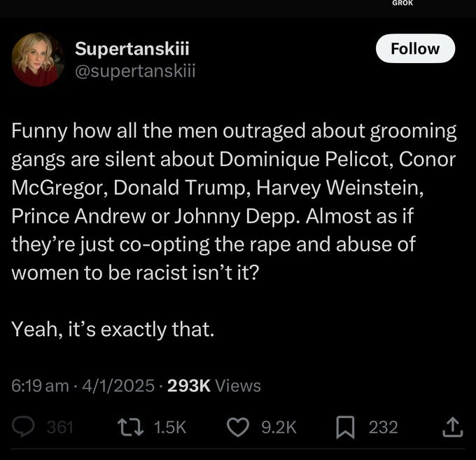The width and height of the screenshot is (476, 460).
Task: Click the Views label text
Action: click(238, 386)
